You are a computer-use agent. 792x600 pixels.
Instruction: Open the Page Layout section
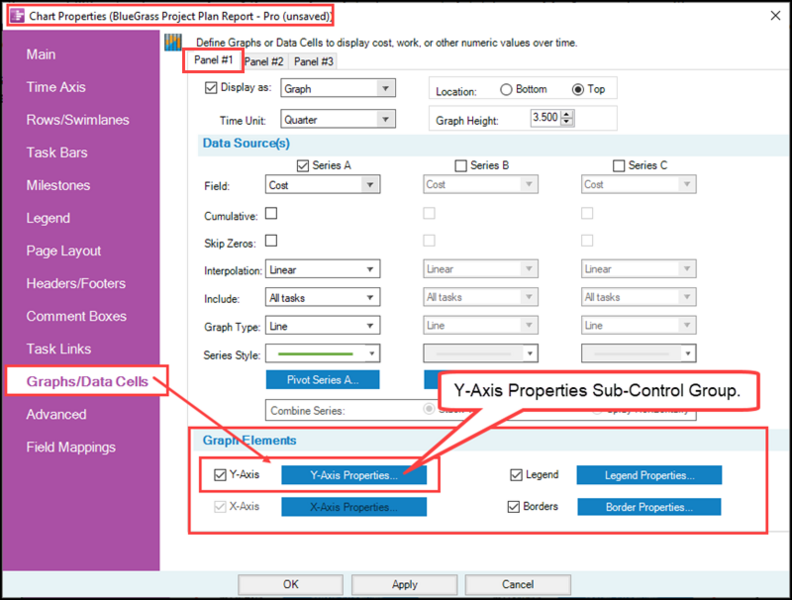64,251
